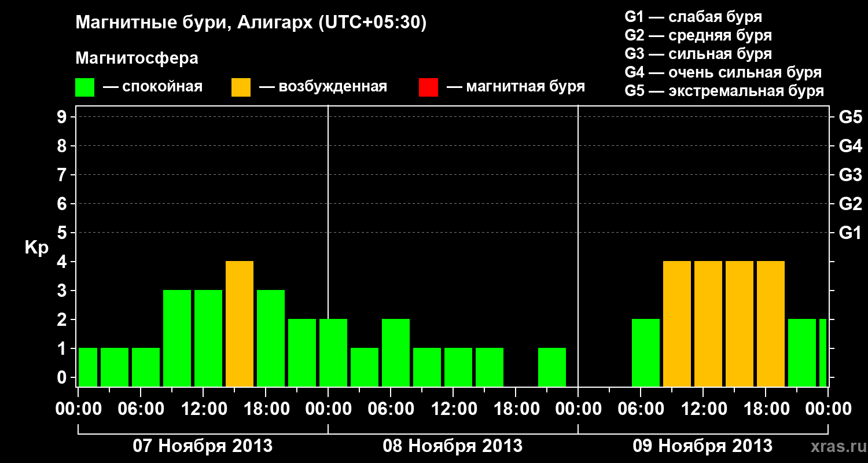Viewport: 868px width, 463px height.
Task: Select the '09 Ноября 2013' date label
Action: 703,446
